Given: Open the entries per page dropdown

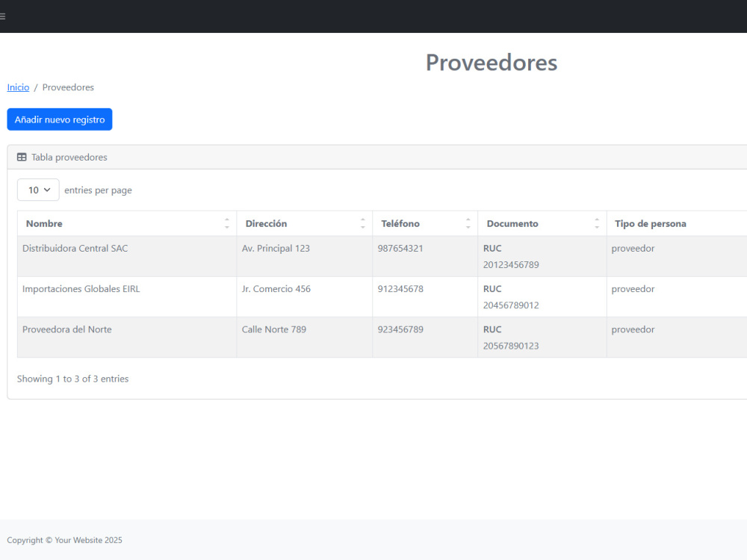Looking at the screenshot, I should click(x=38, y=190).
